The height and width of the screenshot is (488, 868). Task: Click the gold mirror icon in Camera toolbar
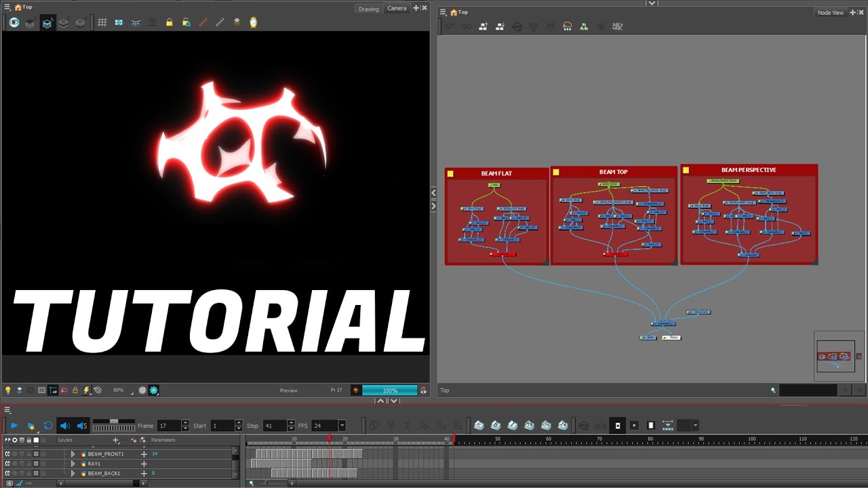pyautogui.click(x=253, y=22)
